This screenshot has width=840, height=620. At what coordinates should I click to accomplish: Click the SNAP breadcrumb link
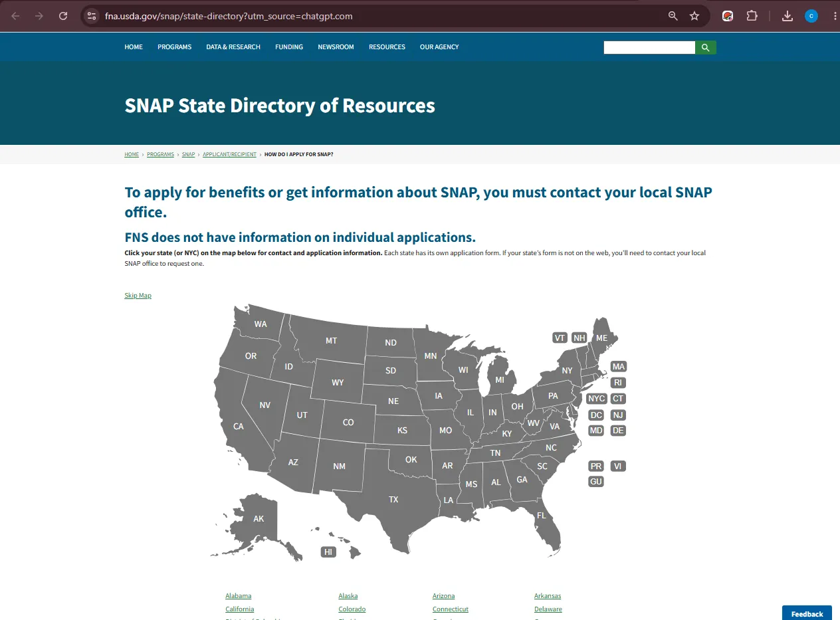(189, 154)
